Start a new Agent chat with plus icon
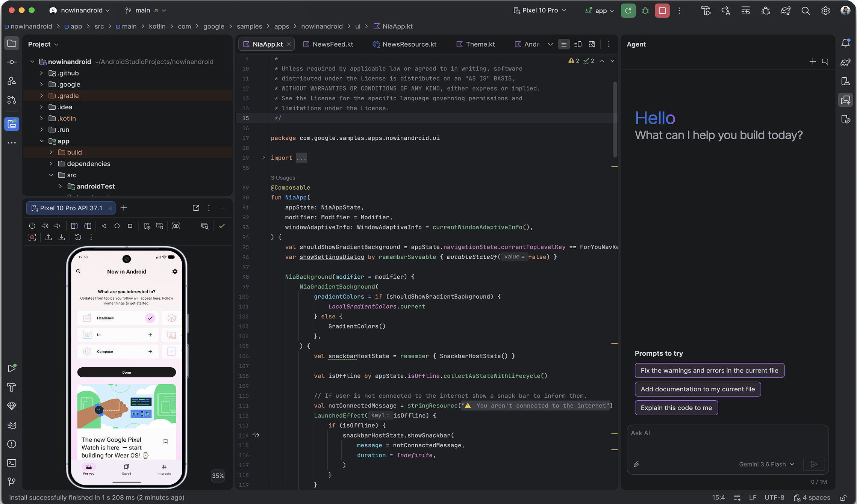Image resolution: width=857 pixels, height=504 pixels. coord(813,61)
